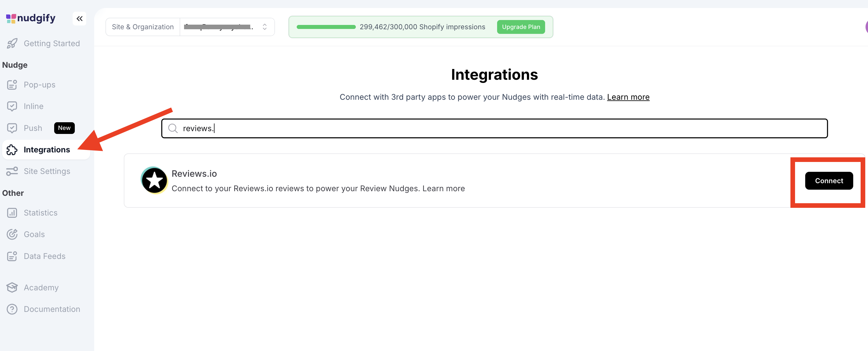Click the Upgrade Plan button
Viewport: 868px width, 351px height.
(520, 27)
